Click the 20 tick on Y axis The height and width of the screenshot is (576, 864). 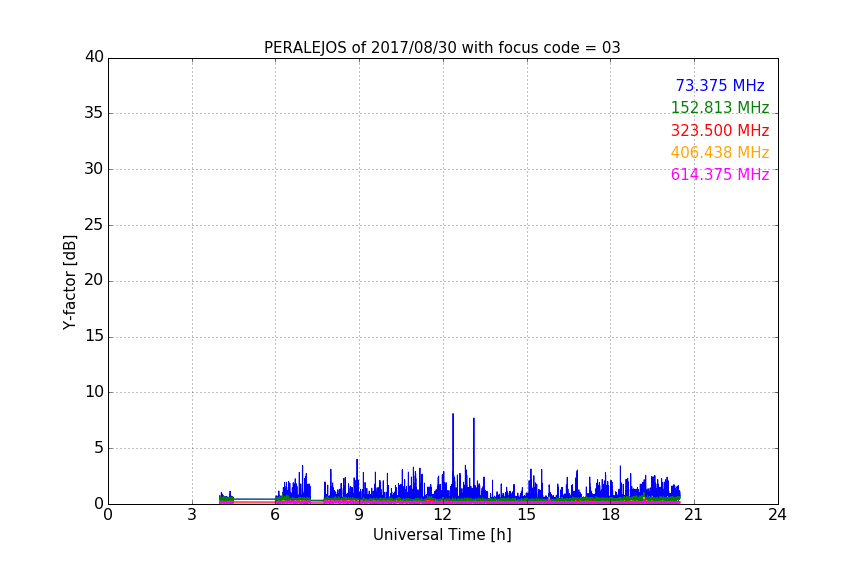pyautogui.click(x=94, y=281)
